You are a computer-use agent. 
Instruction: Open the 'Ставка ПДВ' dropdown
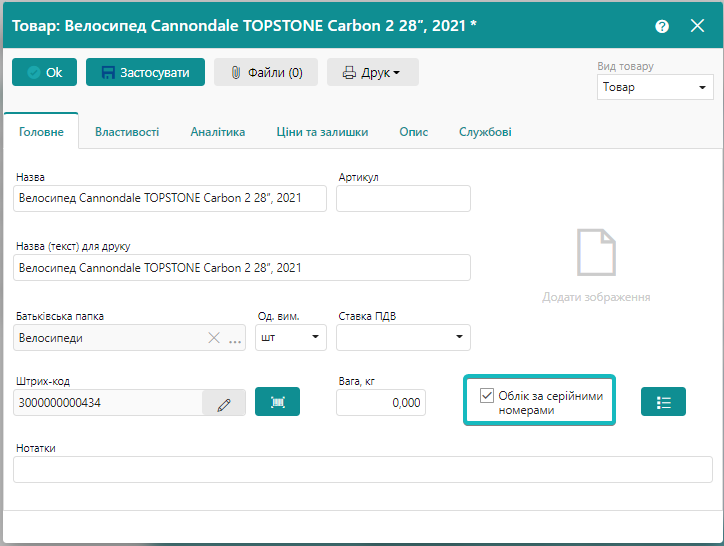pyautogui.click(x=403, y=338)
